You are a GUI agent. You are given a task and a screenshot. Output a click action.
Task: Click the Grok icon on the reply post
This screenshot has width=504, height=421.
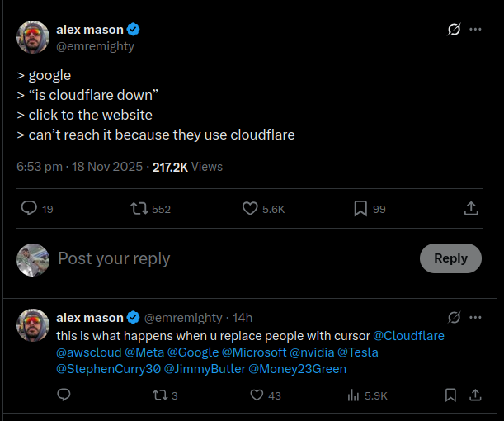click(x=454, y=317)
